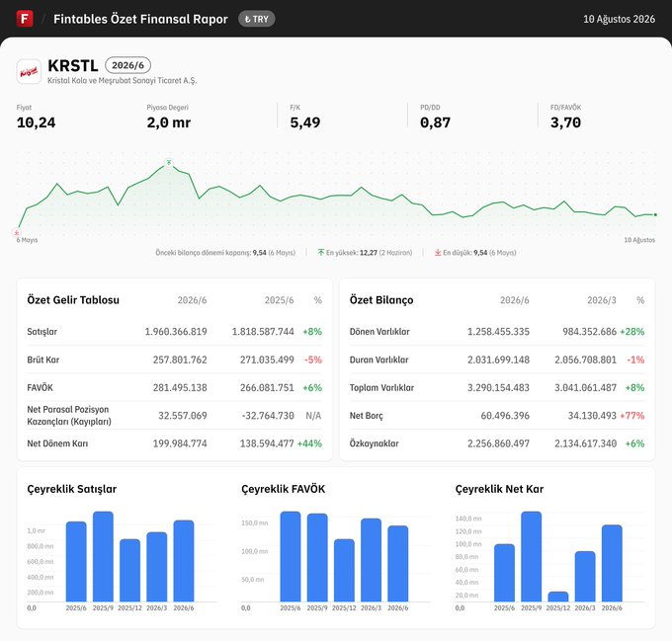
Task: Click the Özkaynaklar value 2.256.860.497
Action: pos(498,443)
